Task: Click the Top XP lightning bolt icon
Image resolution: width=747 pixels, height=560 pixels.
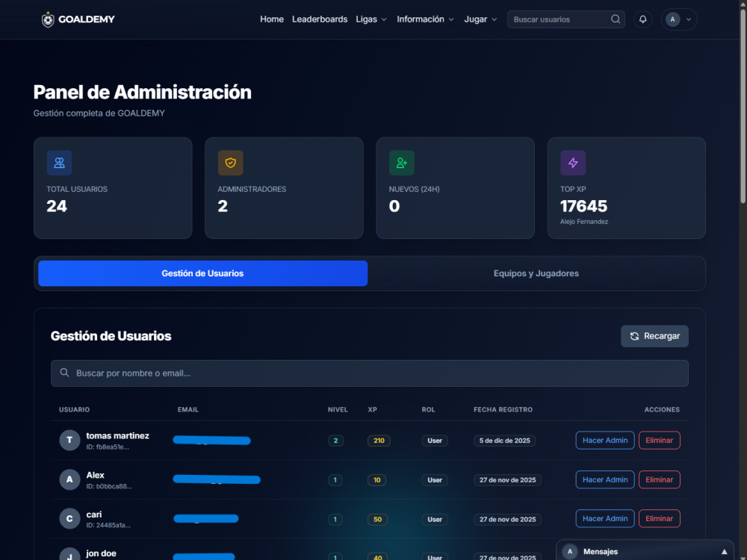Action: pyautogui.click(x=573, y=163)
